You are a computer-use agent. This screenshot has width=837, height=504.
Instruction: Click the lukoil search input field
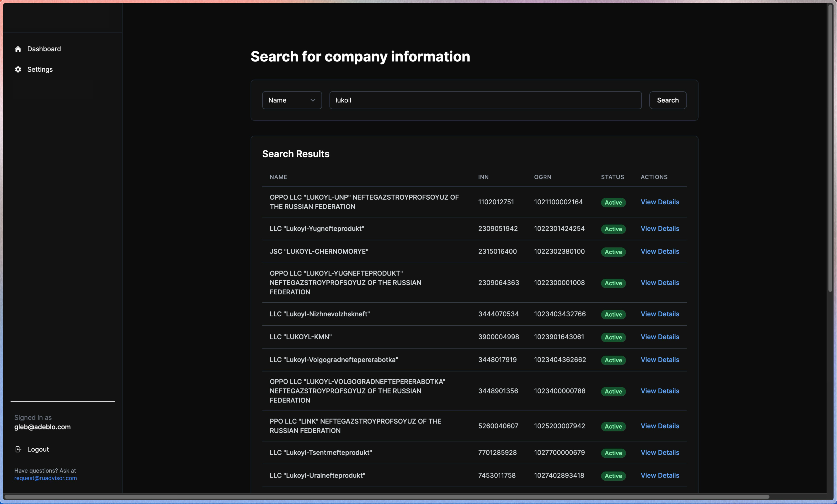pos(485,100)
